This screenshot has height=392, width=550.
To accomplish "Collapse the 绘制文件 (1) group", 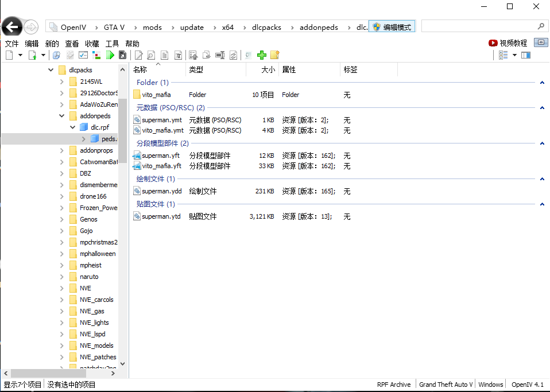I will pos(542,179).
